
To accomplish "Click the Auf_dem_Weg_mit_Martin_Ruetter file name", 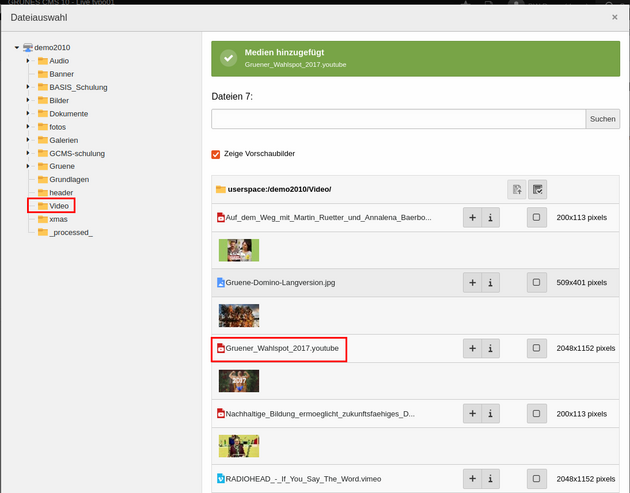I will (x=329, y=217).
